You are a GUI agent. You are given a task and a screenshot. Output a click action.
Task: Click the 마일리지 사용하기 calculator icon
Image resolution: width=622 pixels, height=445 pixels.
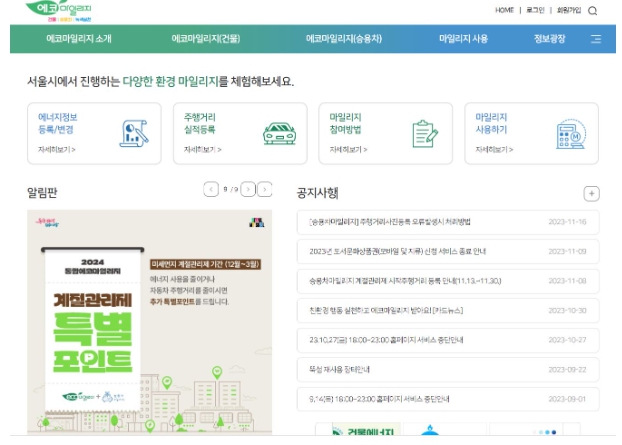click(x=570, y=133)
